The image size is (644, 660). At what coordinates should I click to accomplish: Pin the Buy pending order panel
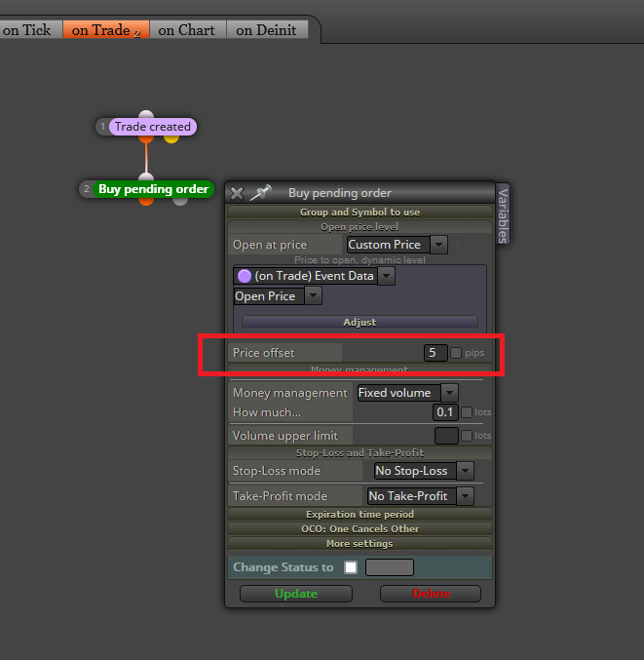pyautogui.click(x=260, y=193)
